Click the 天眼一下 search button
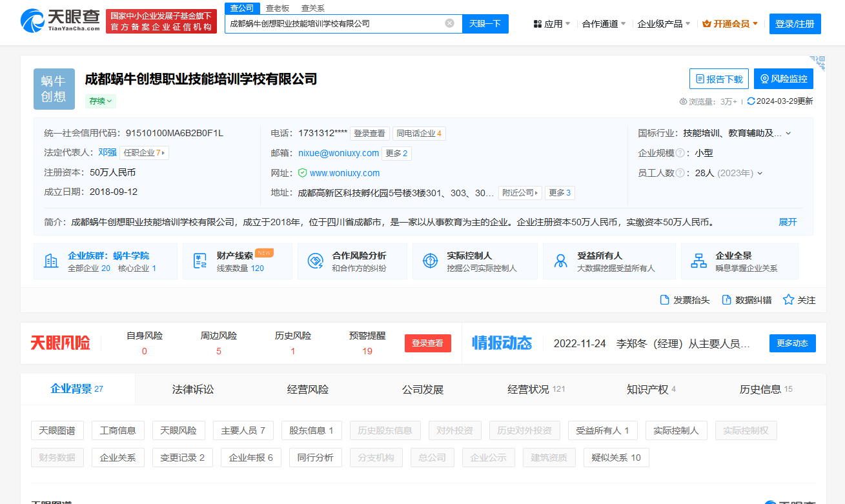 click(x=485, y=23)
